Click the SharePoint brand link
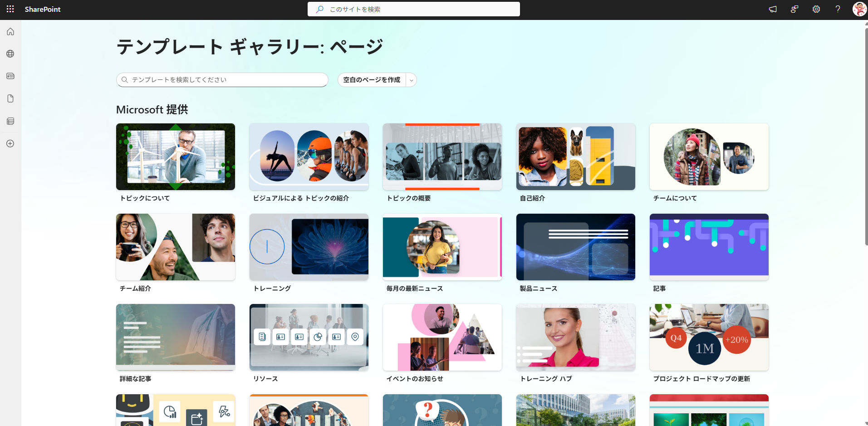 click(43, 9)
